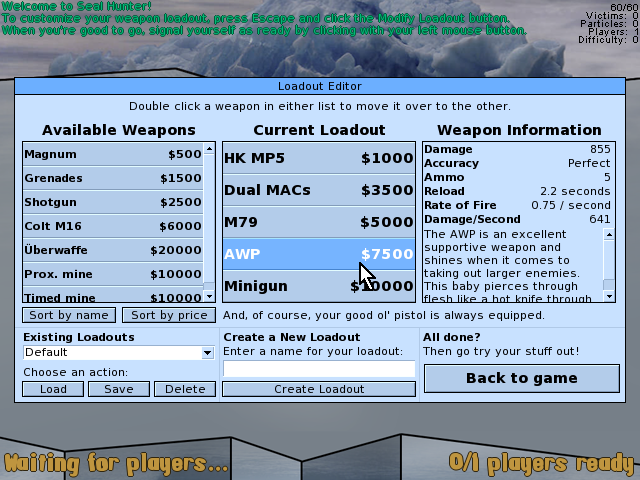Save the current loadout
The width and height of the screenshot is (640, 480).
(x=119, y=389)
